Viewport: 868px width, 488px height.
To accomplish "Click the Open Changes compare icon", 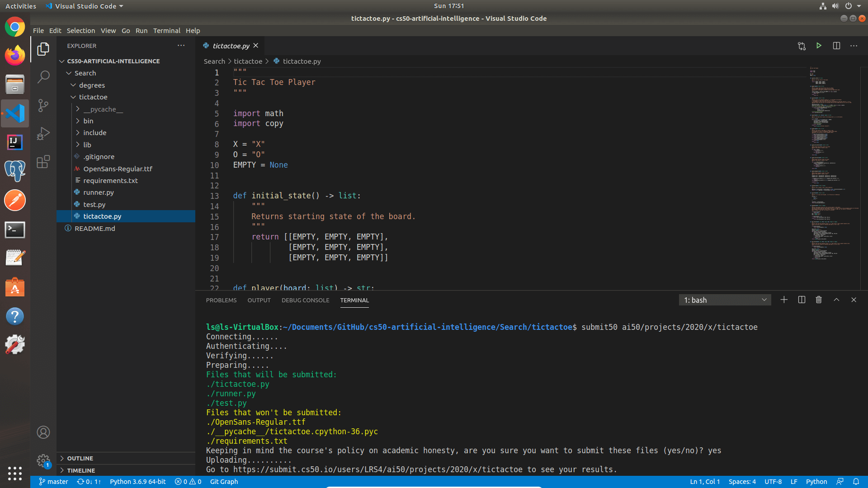I will (802, 46).
